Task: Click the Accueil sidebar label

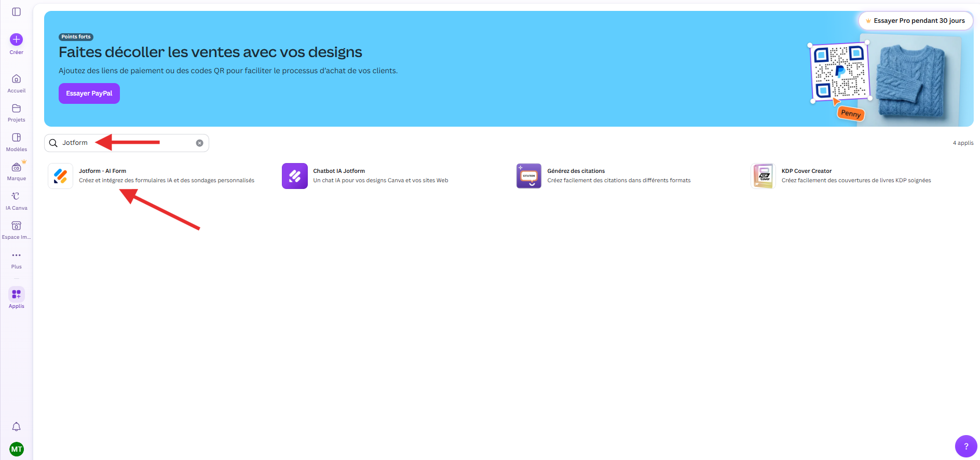Action: [x=17, y=91]
